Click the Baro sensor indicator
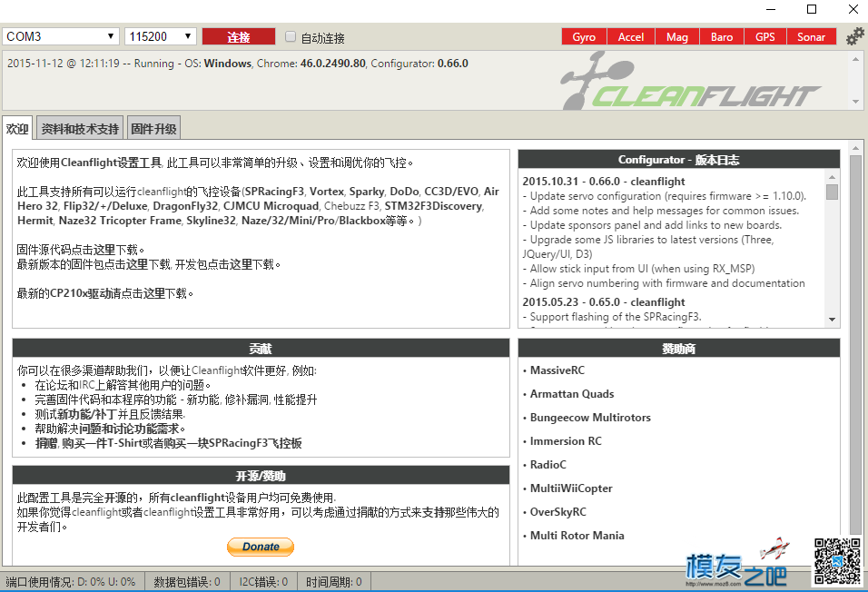Image resolution: width=868 pixels, height=592 pixels. 722,36
